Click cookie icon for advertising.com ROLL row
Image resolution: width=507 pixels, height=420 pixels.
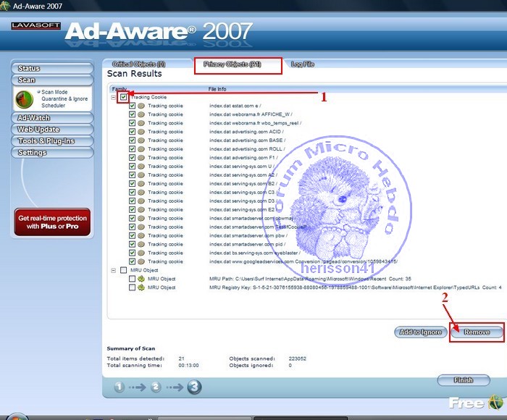(141, 148)
